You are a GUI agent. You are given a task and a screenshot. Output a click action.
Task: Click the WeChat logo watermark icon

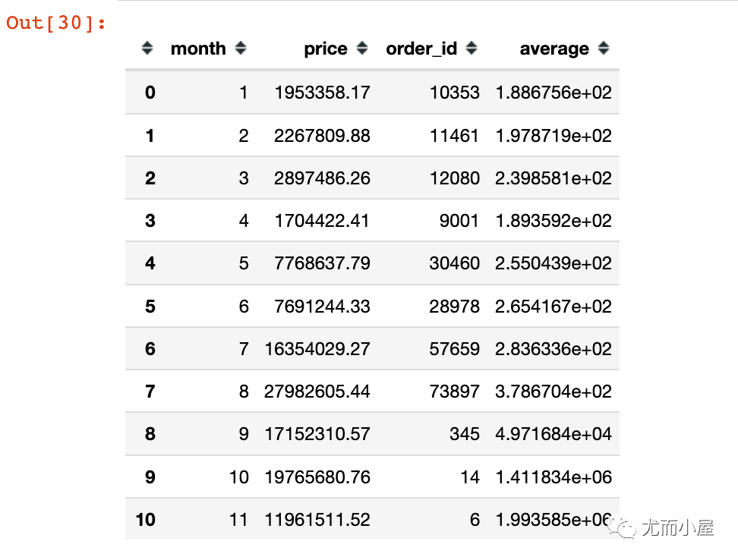(626, 528)
